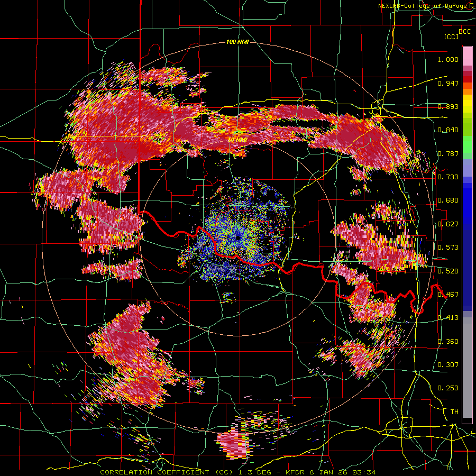The height and width of the screenshot is (476, 476).
Task: Click the 0.893 legend value
Action: pyautogui.click(x=448, y=106)
